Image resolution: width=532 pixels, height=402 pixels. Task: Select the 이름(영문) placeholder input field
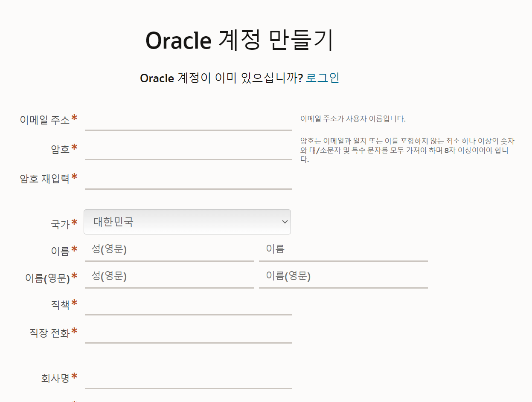coord(343,277)
